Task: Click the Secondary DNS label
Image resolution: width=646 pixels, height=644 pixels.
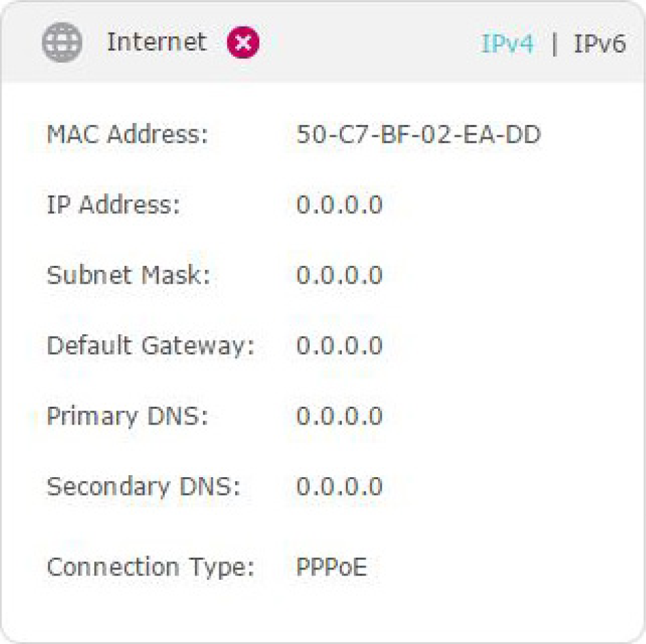Action: tap(144, 487)
